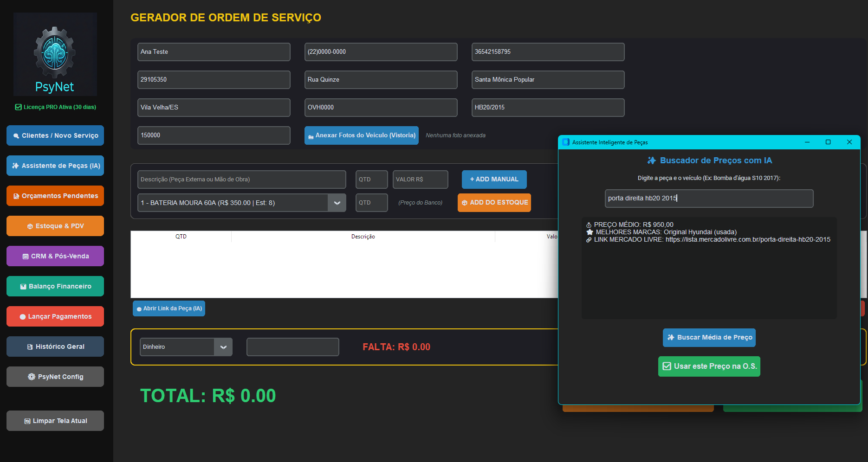Click Abrir Link da Peça (IA)
Image resolution: width=868 pixels, height=462 pixels.
[x=169, y=308]
